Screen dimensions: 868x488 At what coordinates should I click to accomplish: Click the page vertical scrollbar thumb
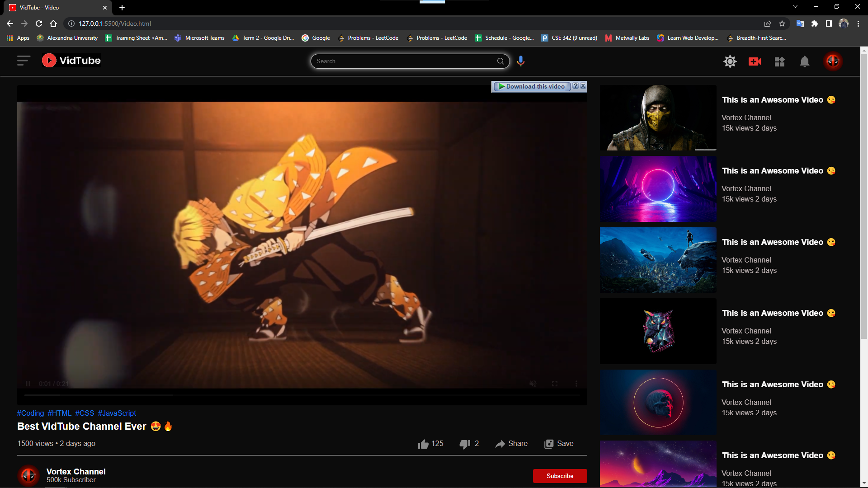tap(864, 197)
